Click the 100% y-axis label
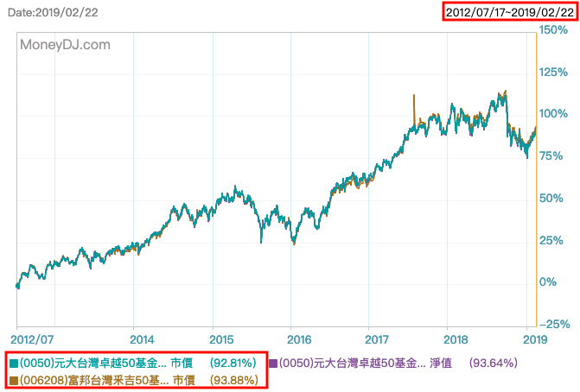 (553, 114)
